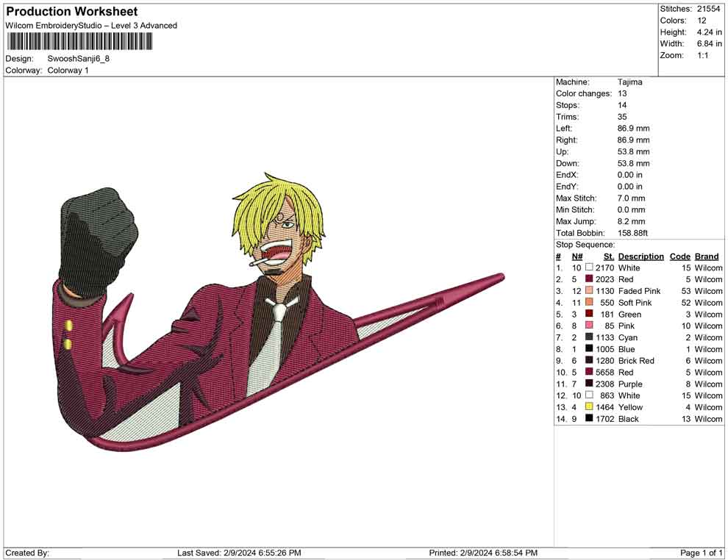This screenshot has width=728, height=560.
Task: Click the Down measurement label
Action: 568,163
